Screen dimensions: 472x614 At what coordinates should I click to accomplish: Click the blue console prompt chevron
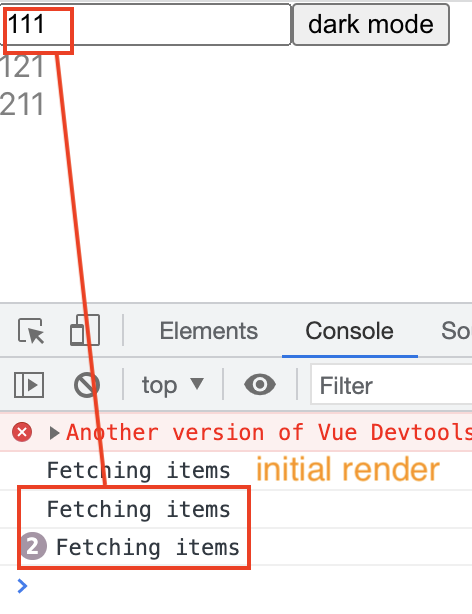pos(22,586)
